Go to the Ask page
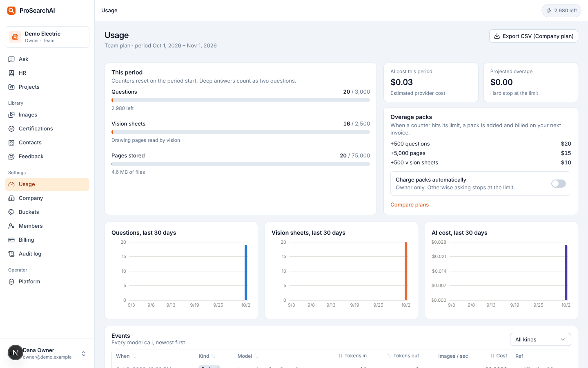The height and width of the screenshot is (368, 588). pyautogui.click(x=47, y=59)
